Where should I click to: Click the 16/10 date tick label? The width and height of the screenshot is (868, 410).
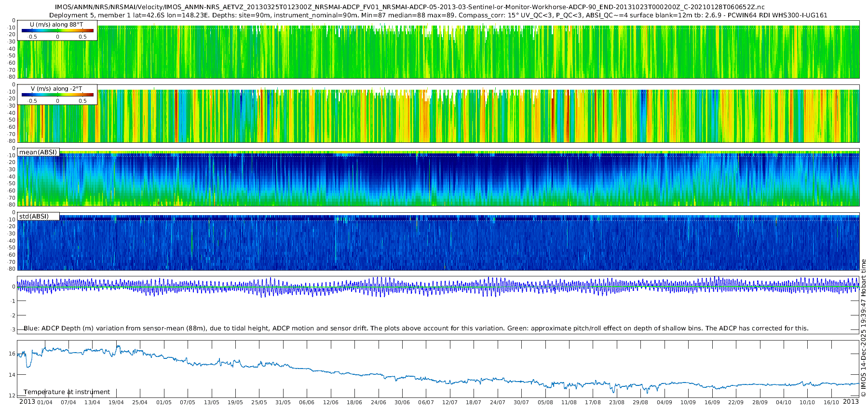tap(831, 402)
